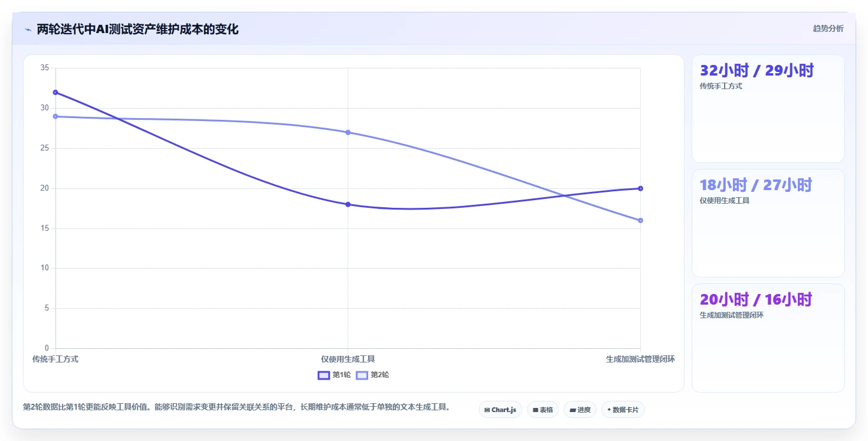Click the 生成加测试管理闭环 card caption

pos(732,315)
